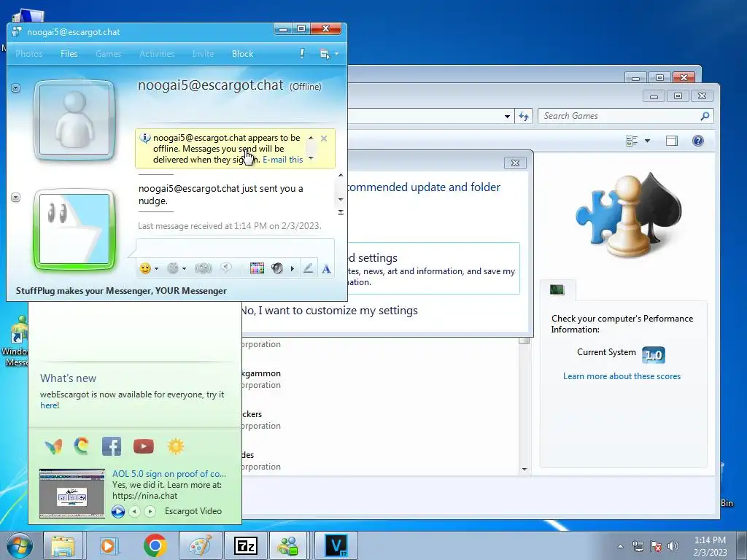This screenshot has width=747, height=560.
Task: Click the speaker sound icon in chat toolbar
Action: point(276,268)
